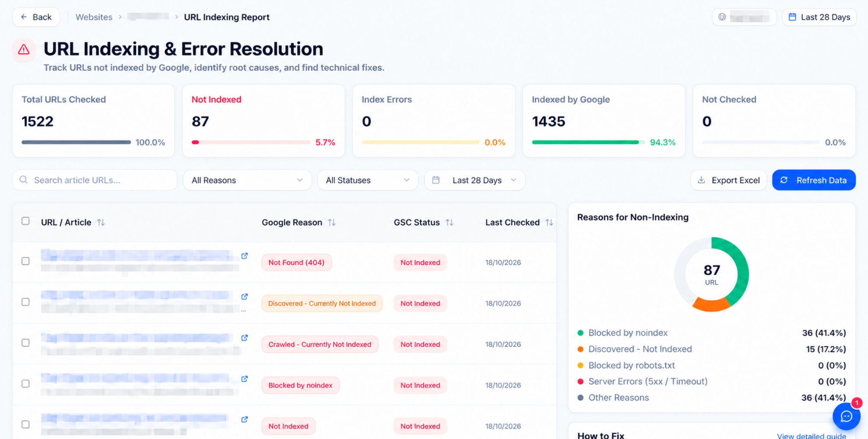Click the Not Indexed red progress bar
Screen dimensions: 868x439
[251, 142]
